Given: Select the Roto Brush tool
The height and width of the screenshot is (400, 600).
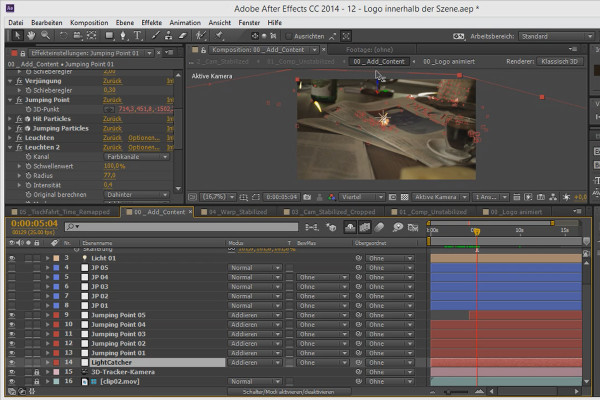Looking at the screenshot, I should click(200, 36).
